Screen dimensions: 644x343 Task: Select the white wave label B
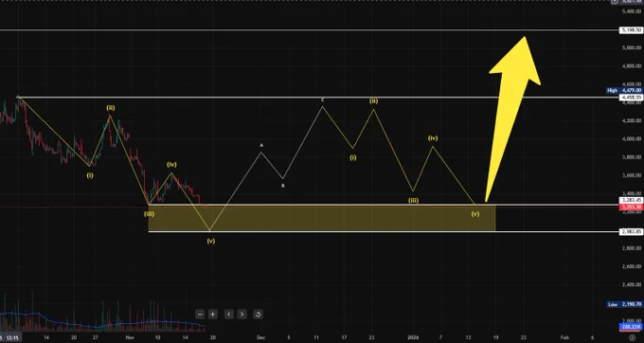pyautogui.click(x=282, y=186)
